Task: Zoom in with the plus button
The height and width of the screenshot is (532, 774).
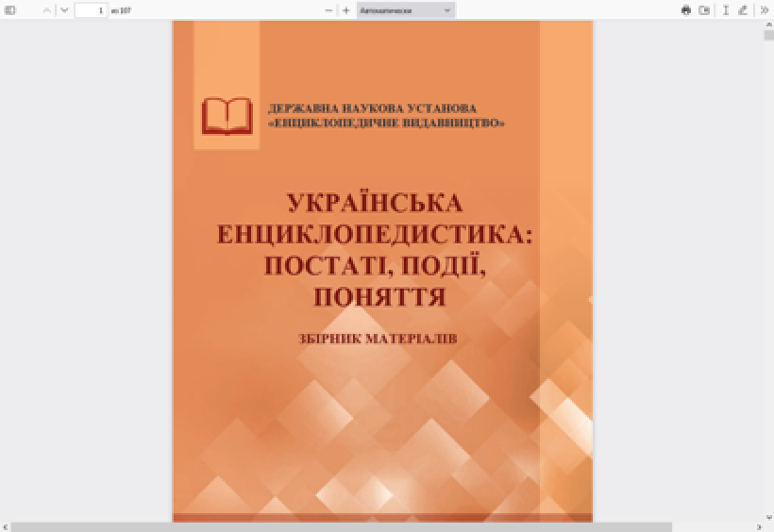Action: pyautogui.click(x=346, y=10)
